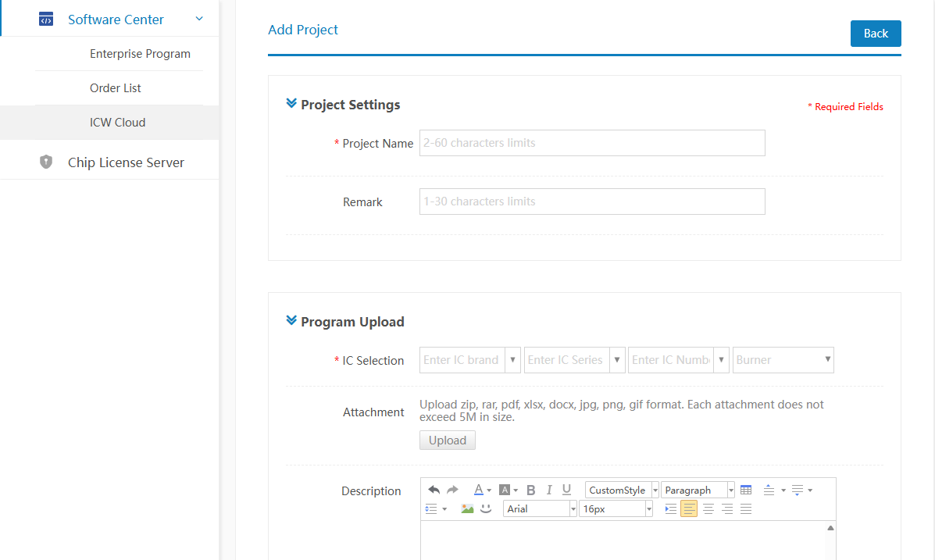Viewport: 935px width, 560px height.
Task: Open the emoticon smiley picker
Action: pyautogui.click(x=486, y=508)
